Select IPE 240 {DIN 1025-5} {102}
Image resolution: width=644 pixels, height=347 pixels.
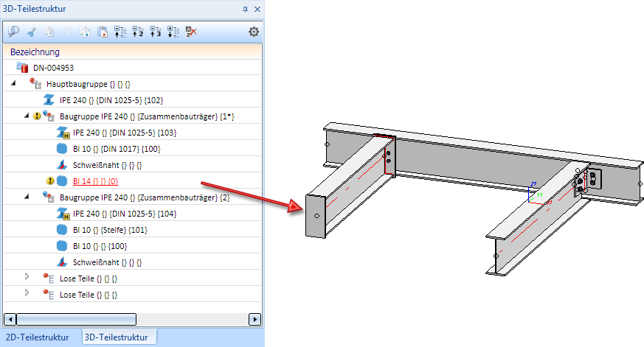(111, 100)
